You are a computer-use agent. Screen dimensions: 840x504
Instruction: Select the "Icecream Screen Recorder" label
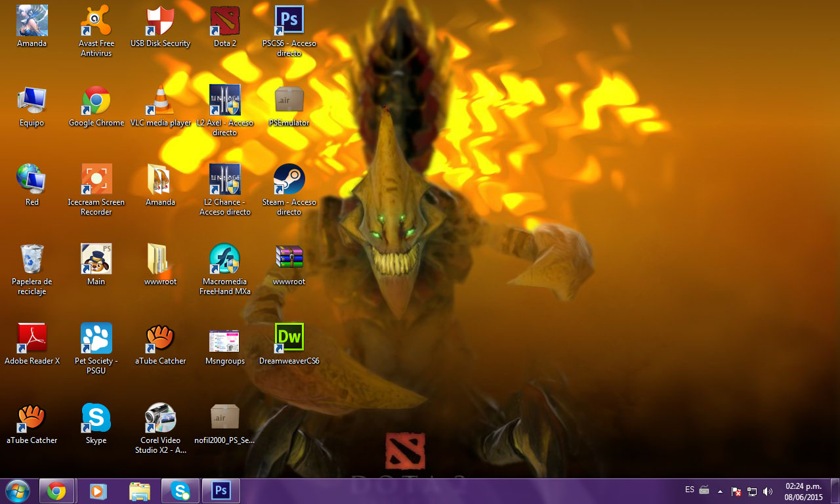96,207
